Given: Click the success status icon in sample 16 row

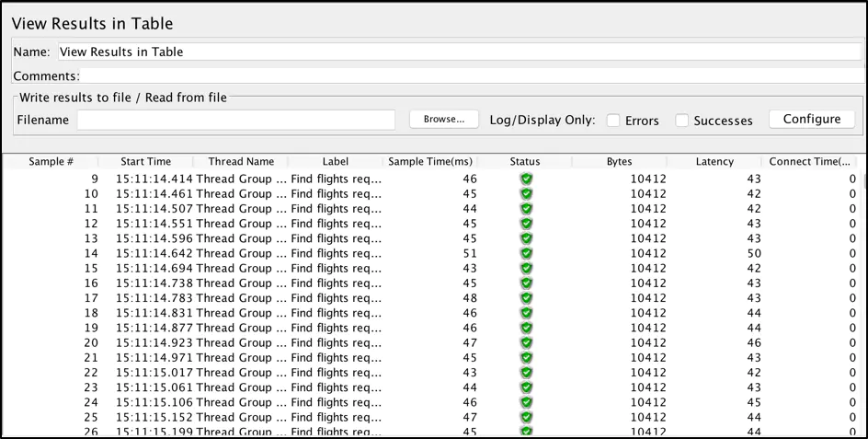Looking at the screenshot, I should (x=527, y=283).
